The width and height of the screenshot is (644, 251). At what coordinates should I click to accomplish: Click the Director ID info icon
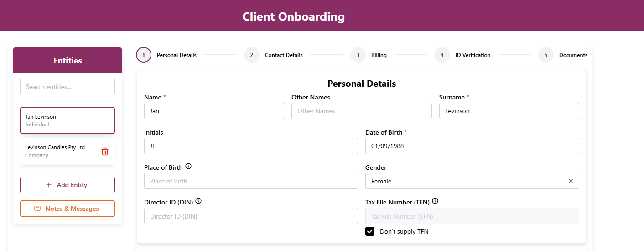[x=198, y=201]
